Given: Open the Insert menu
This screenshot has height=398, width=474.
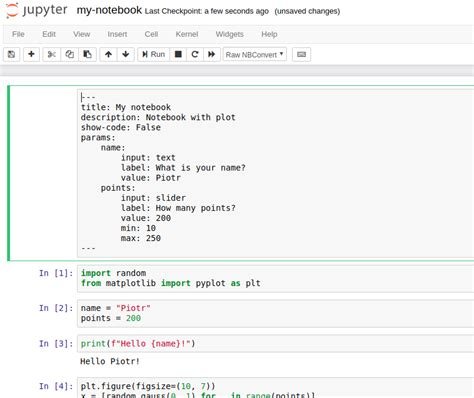Looking at the screenshot, I should tap(117, 34).
